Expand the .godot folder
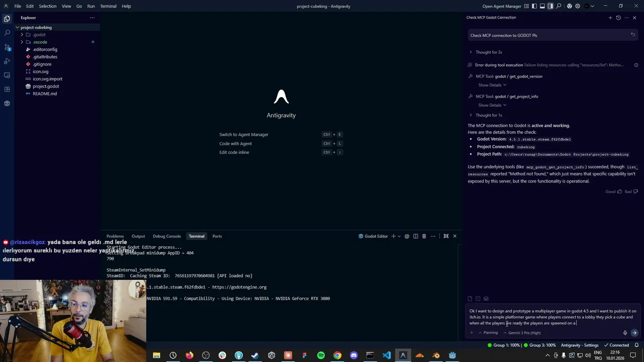Viewport: 644px width, 362px height. 22,35
